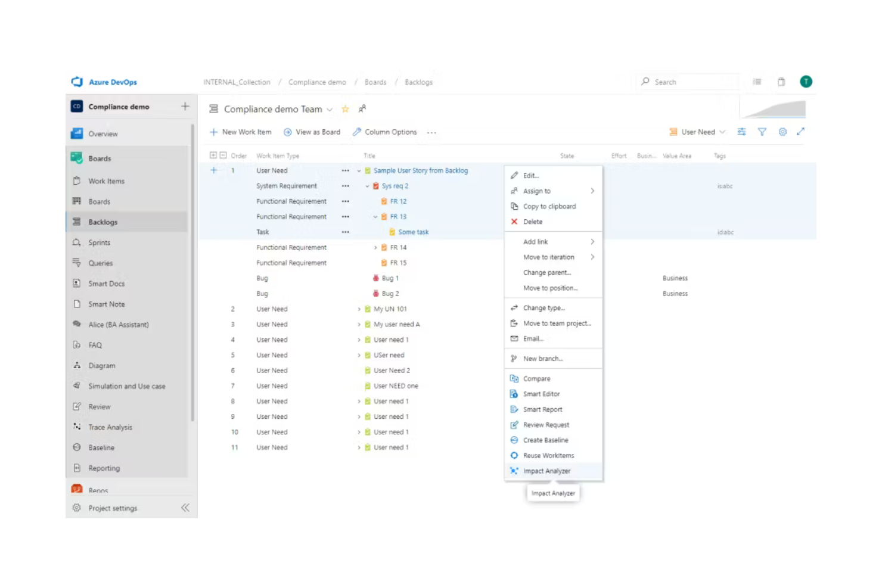Viewport: 882px width, 588px height.
Task: Enter full screen mode with the diagonal arrow icon
Action: [802, 132]
